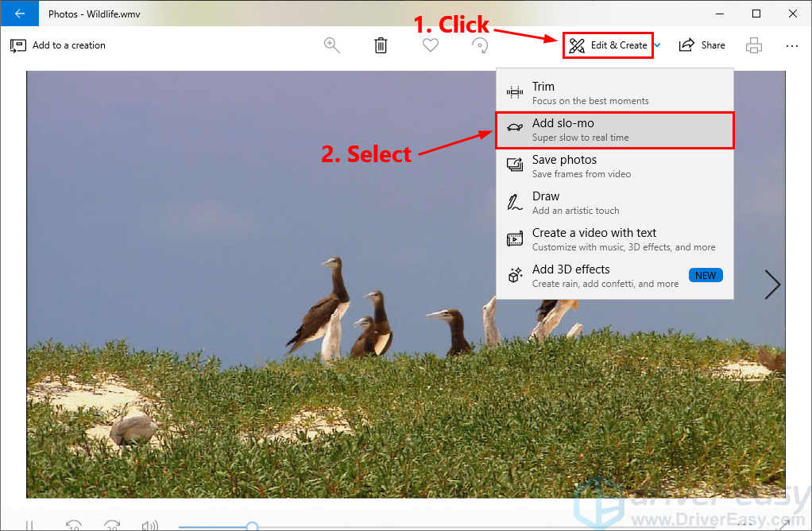
Task: Expand the chevron beside Edit & Create
Action: click(658, 46)
